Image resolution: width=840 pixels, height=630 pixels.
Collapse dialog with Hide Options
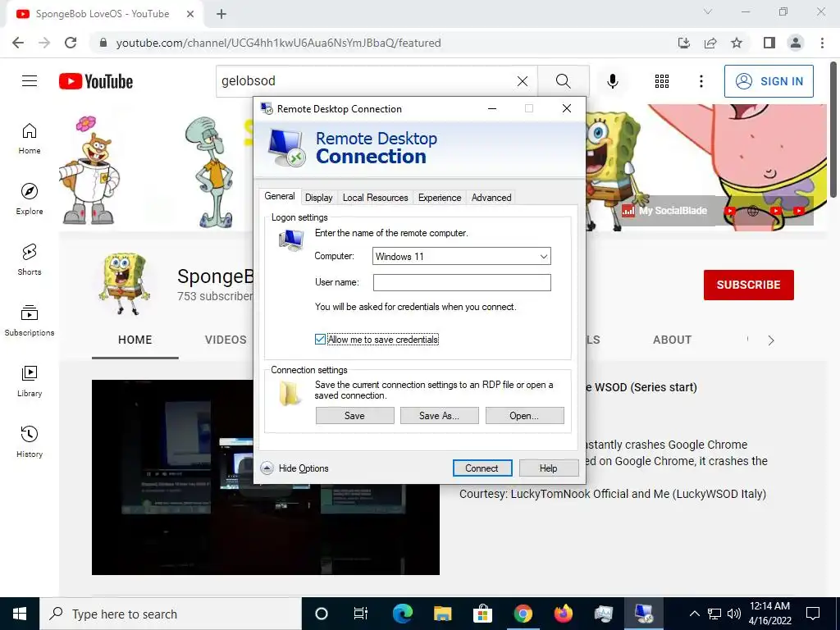pyautogui.click(x=294, y=468)
